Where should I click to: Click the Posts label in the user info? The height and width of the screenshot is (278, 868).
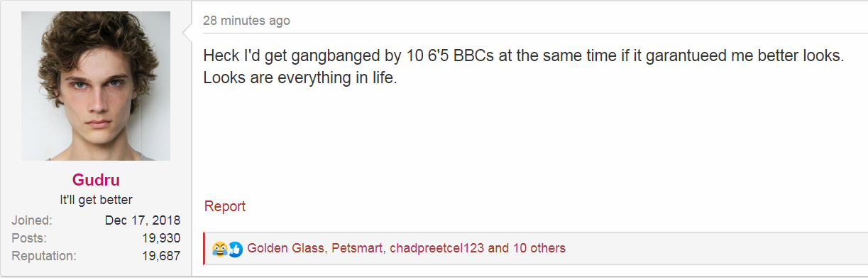[29, 238]
